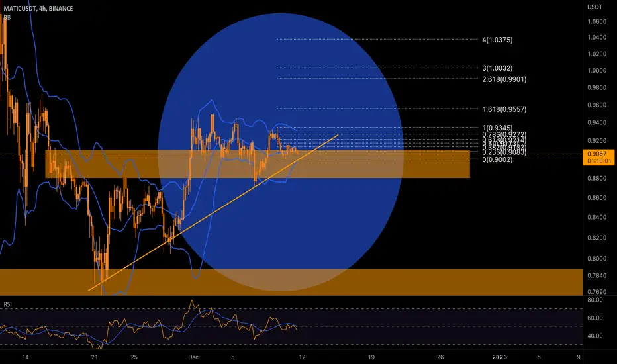Select the BB indicator label
This screenshot has height=364, width=617.
(7, 17)
